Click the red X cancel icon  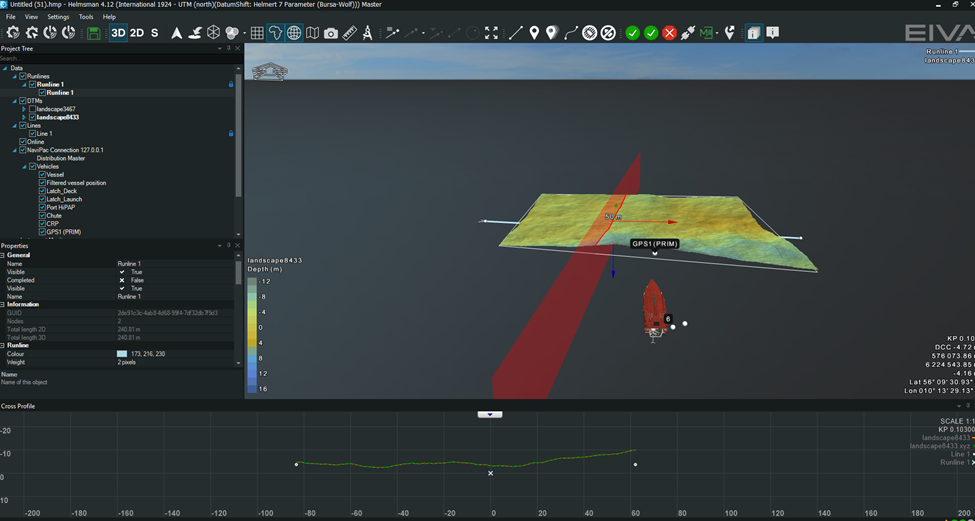669,33
